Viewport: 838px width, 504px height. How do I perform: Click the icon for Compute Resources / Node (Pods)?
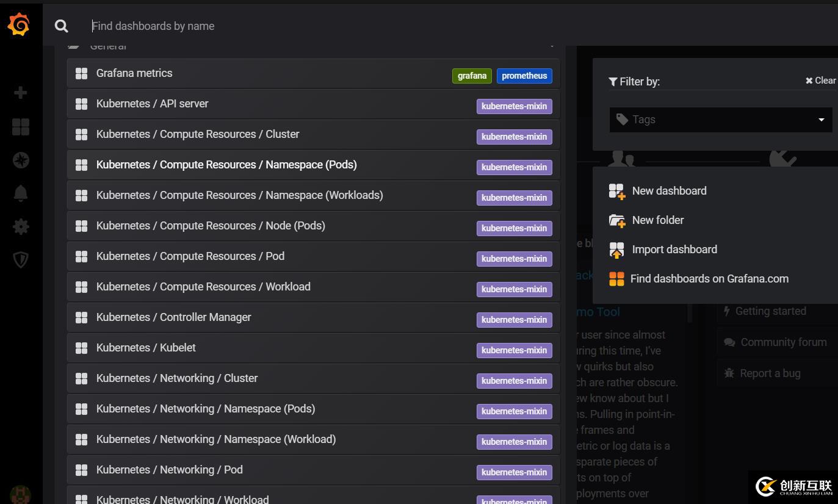tap(81, 226)
